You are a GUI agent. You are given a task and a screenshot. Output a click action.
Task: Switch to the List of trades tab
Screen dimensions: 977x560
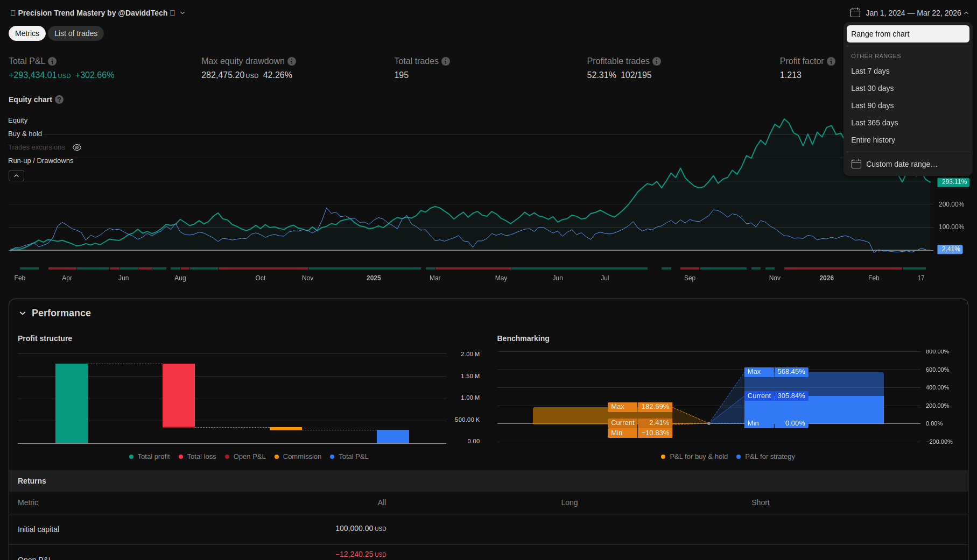tap(76, 33)
